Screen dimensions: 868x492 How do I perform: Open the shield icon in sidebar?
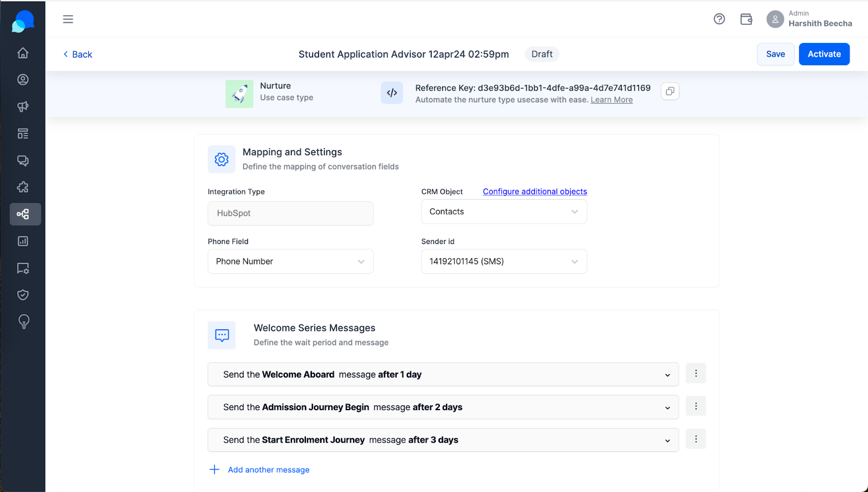23,295
